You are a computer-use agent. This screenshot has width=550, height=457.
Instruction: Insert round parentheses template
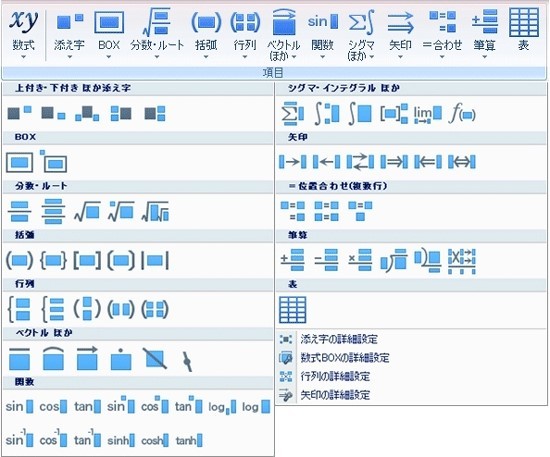pyautogui.click(x=19, y=261)
